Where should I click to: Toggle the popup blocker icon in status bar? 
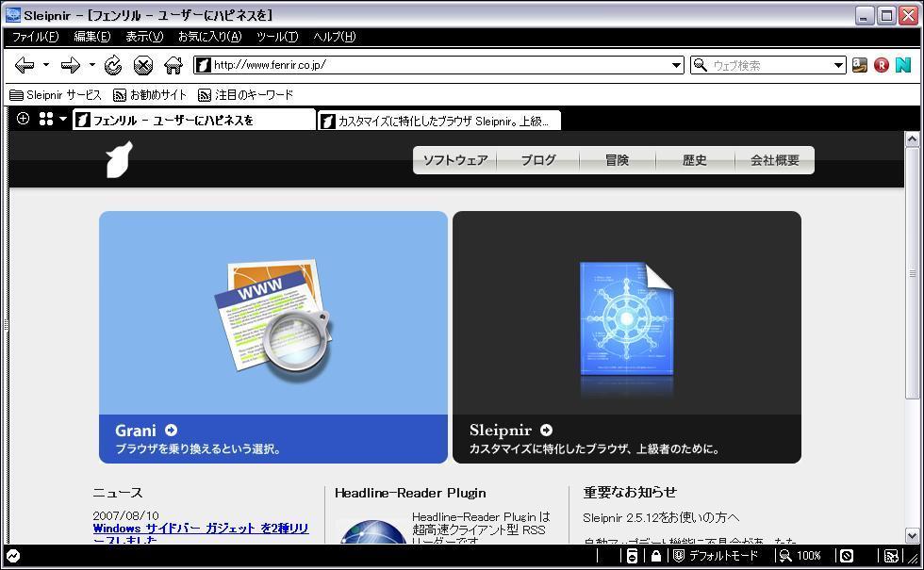632,556
